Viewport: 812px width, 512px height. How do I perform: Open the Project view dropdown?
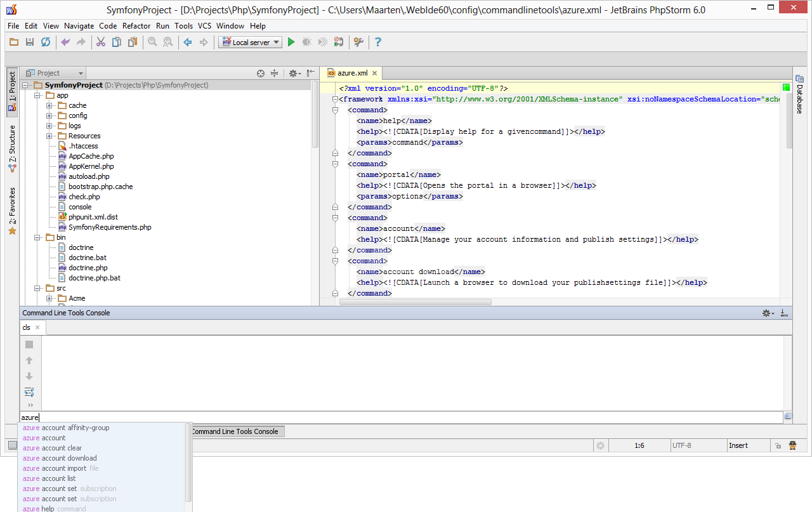55,73
